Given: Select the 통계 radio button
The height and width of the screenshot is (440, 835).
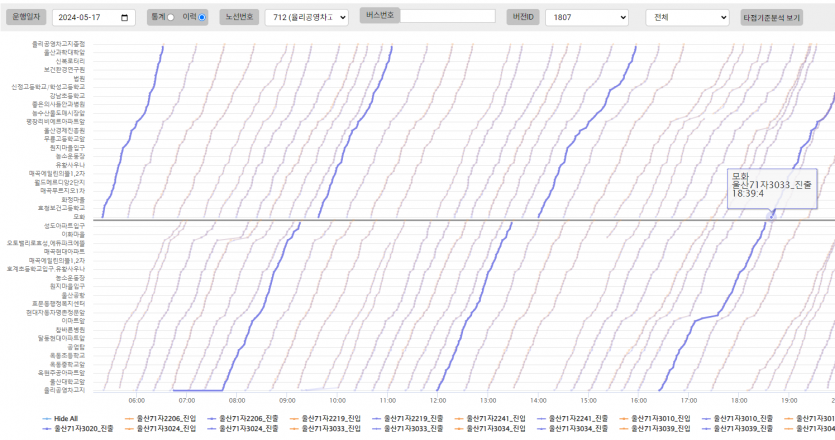Looking at the screenshot, I should pos(171,18).
